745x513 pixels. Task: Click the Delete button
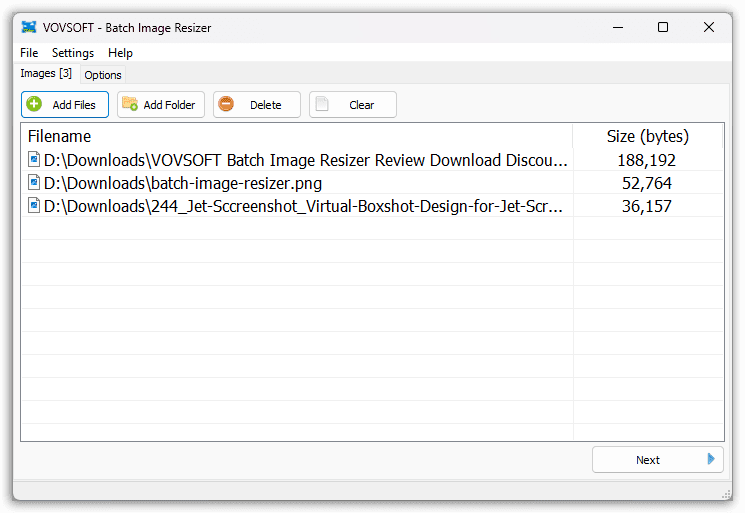257,104
